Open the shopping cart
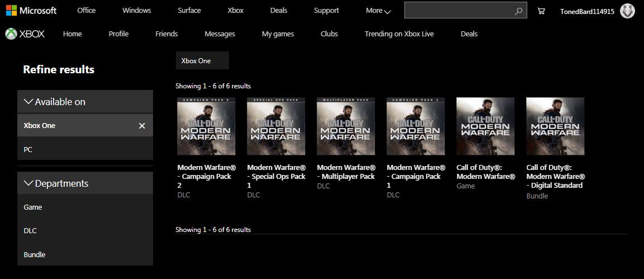Viewport: 644px width, 279px height. (x=541, y=11)
